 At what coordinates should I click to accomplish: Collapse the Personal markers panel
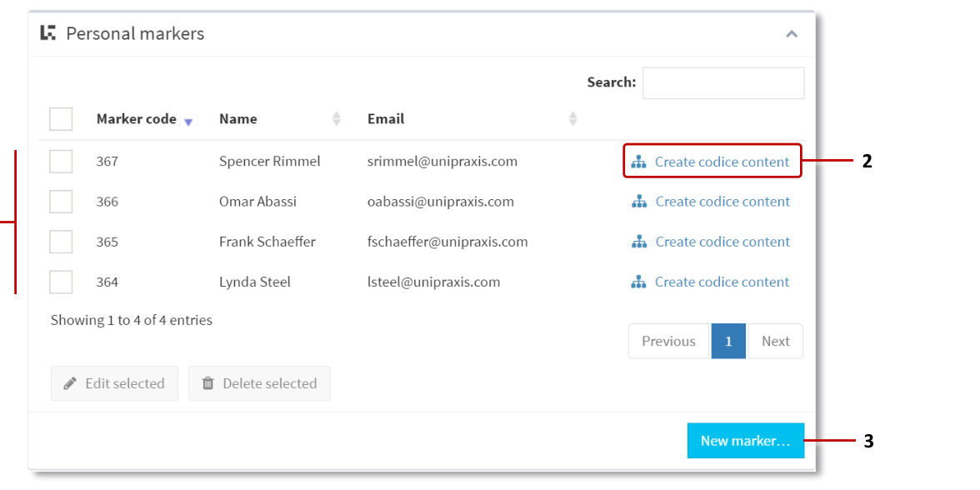(792, 34)
